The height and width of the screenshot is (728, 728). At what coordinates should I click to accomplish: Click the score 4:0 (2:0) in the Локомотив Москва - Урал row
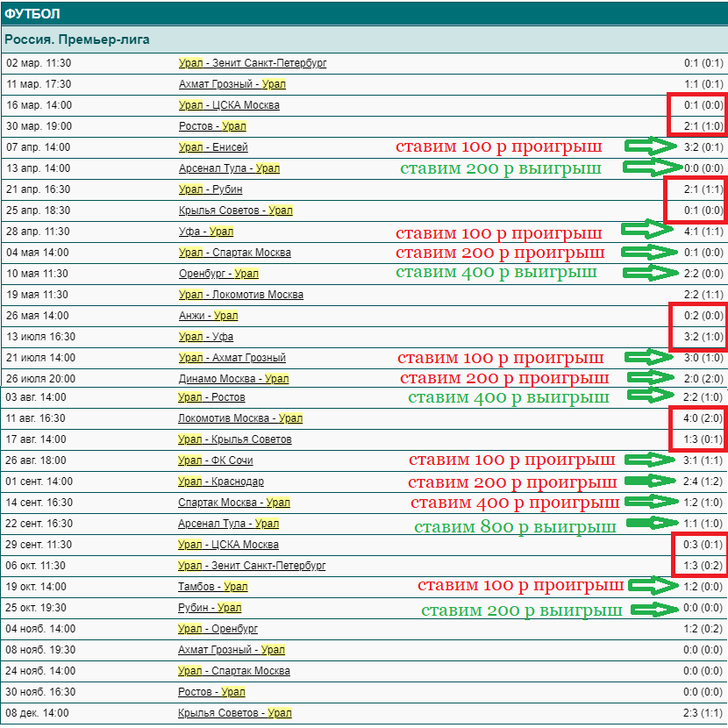(x=703, y=418)
